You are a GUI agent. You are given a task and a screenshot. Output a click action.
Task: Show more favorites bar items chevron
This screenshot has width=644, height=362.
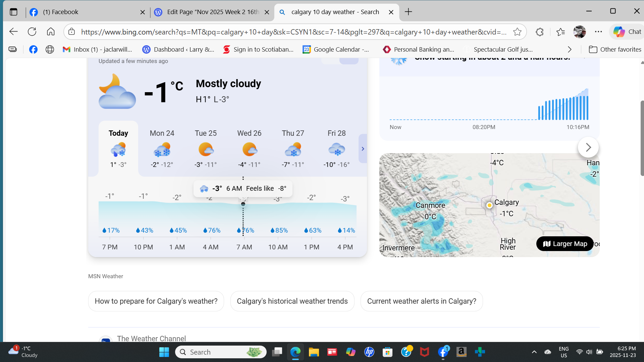570,50
